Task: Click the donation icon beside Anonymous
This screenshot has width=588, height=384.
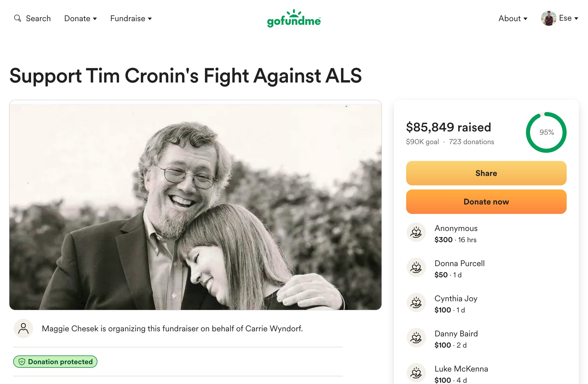Action: pyautogui.click(x=416, y=232)
